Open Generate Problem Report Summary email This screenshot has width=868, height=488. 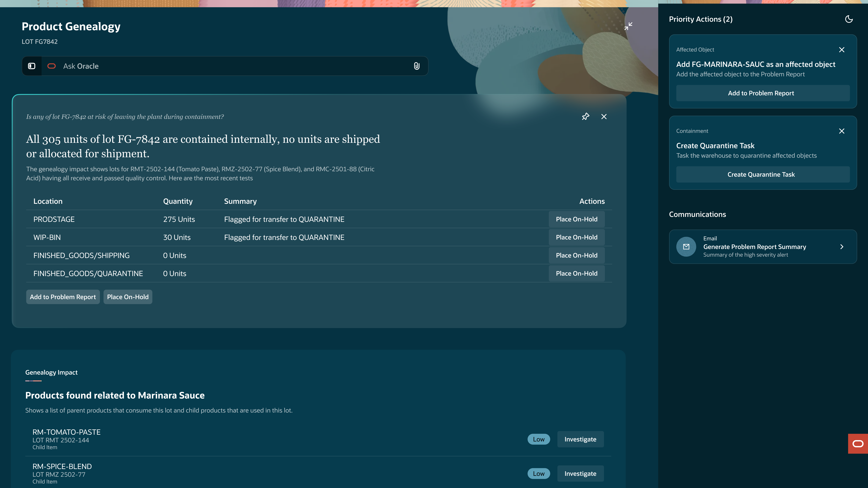(763, 247)
